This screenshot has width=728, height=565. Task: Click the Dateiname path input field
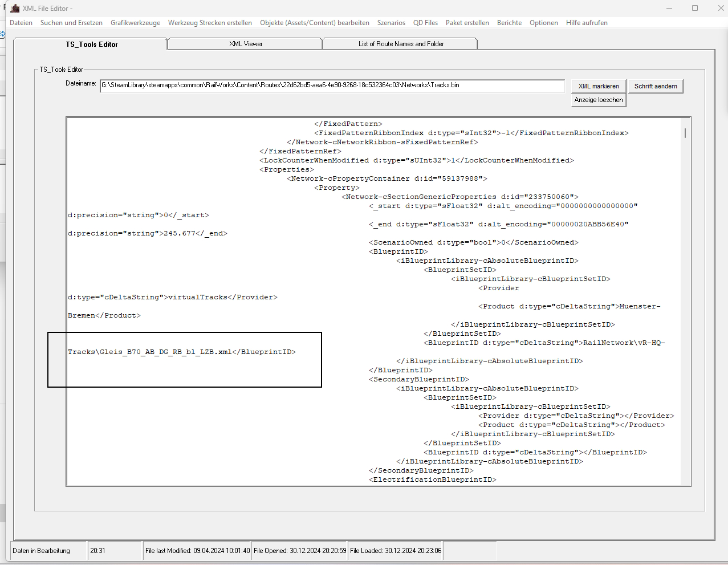332,86
